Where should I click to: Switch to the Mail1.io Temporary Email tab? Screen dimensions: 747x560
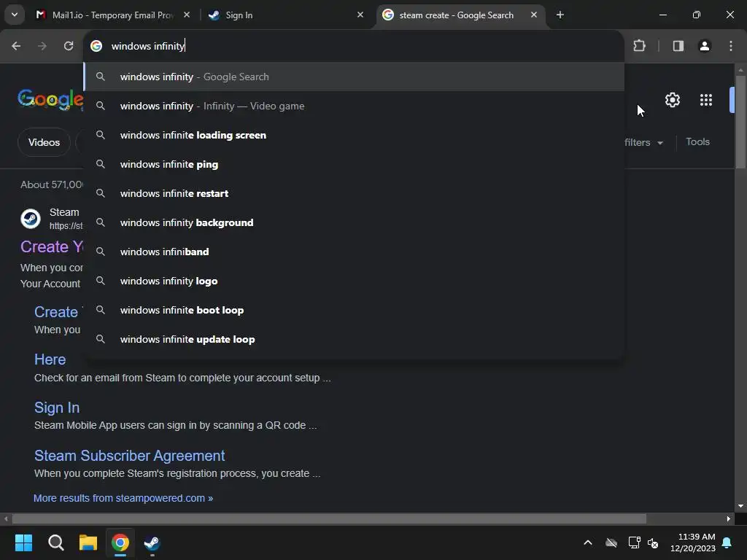pyautogui.click(x=113, y=15)
